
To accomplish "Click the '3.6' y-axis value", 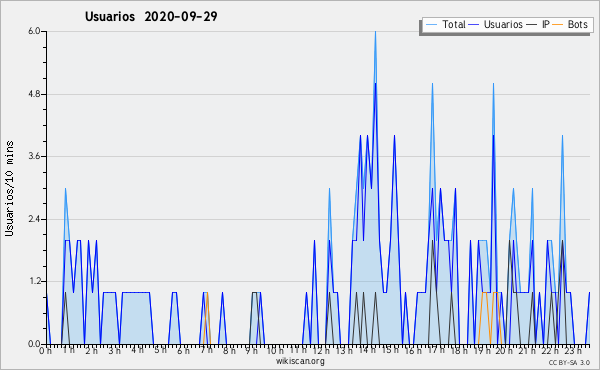I will coord(34,156).
